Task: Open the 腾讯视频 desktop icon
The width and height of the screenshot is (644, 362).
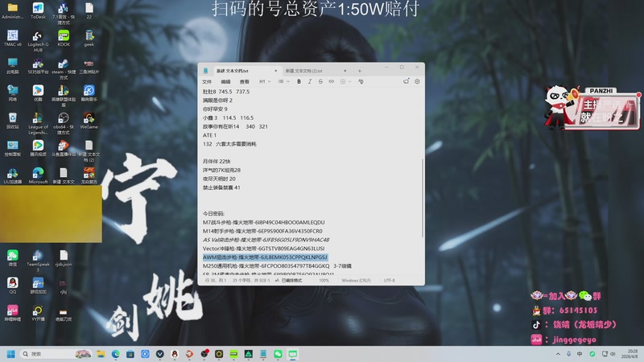Action: [38, 148]
